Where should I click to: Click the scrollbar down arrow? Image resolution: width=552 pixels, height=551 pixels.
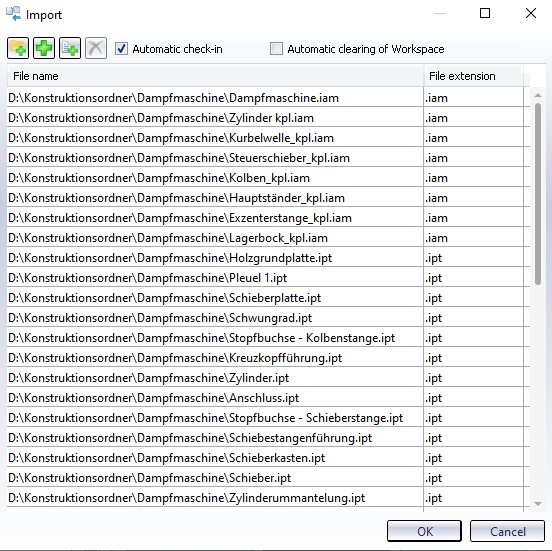tap(538, 504)
